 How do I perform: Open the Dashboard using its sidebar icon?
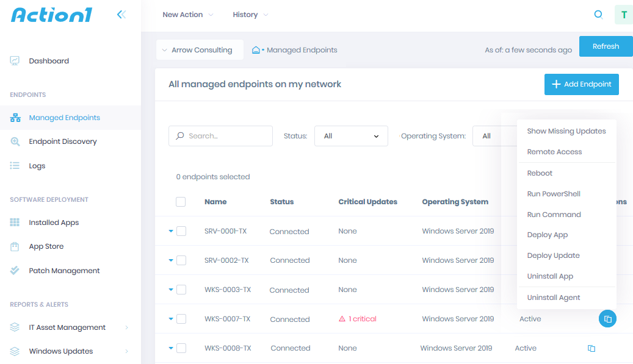pyautogui.click(x=14, y=60)
